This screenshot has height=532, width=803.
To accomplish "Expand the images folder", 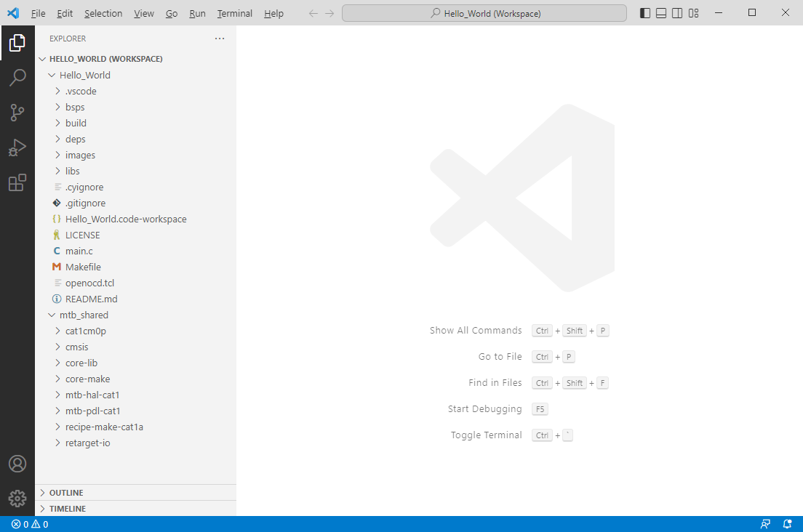I will pyautogui.click(x=136, y=155).
